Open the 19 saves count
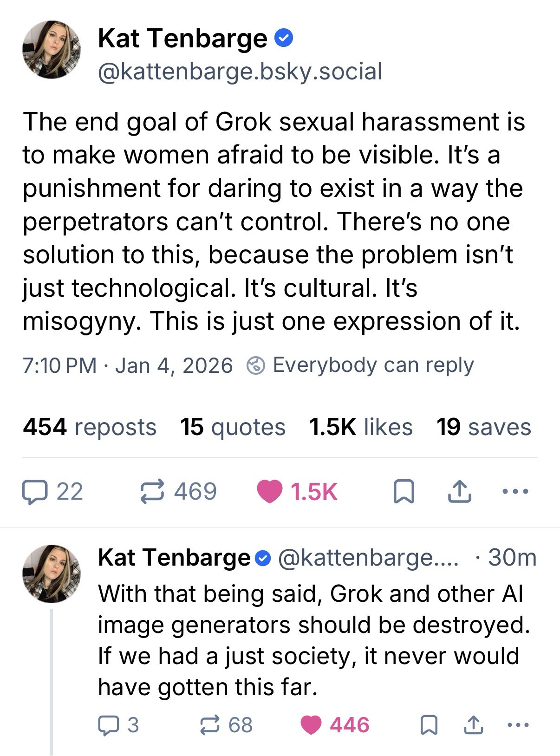The height and width of the screenshot is (756, 560). [483, 427]
